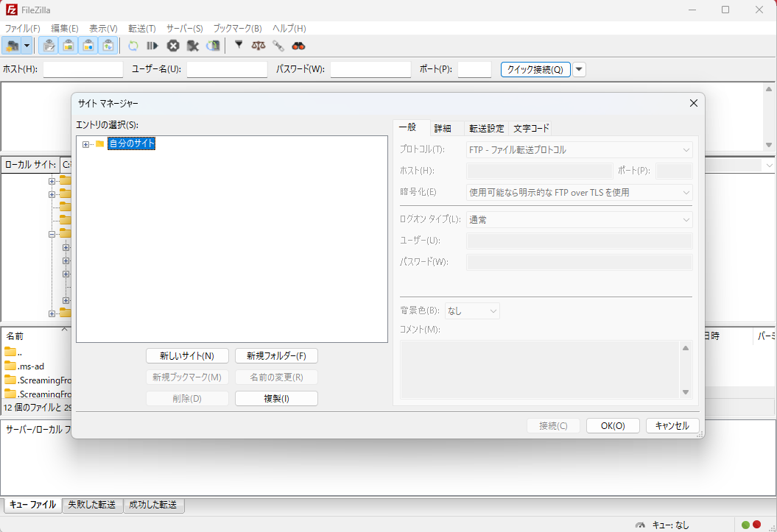Click the process queue icon
This screenshot has height=532, width=777.
coord(152,46)
